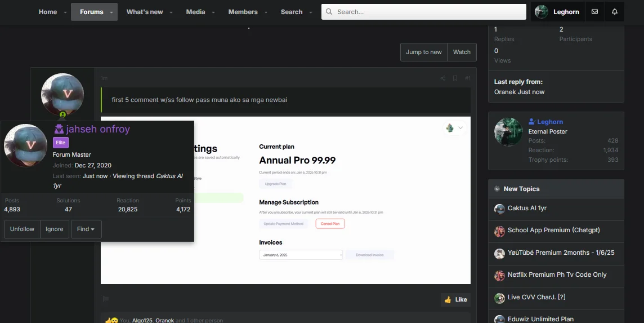The image size is (644, 323).
Task: Expand the Search menu arrow
Action: click(x=311, y=12)
